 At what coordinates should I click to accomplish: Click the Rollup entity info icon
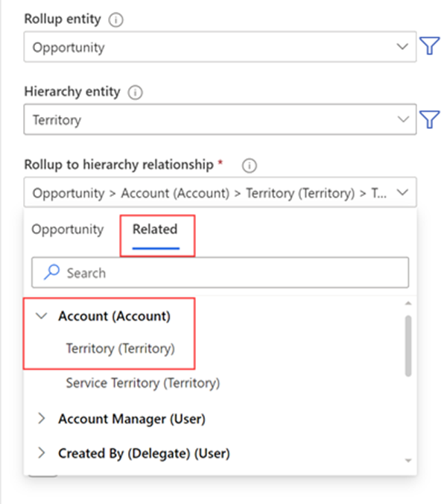tap(115, 21)
